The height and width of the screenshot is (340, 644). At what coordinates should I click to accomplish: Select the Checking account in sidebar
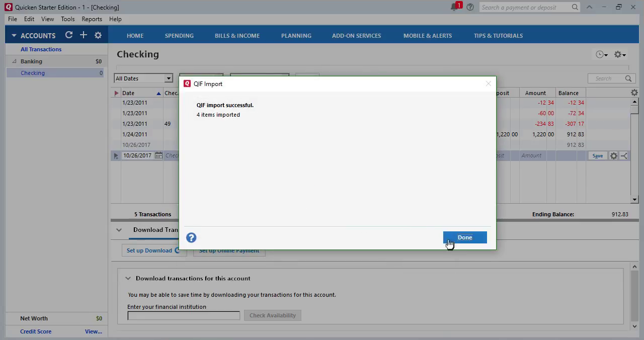point(55,73)
